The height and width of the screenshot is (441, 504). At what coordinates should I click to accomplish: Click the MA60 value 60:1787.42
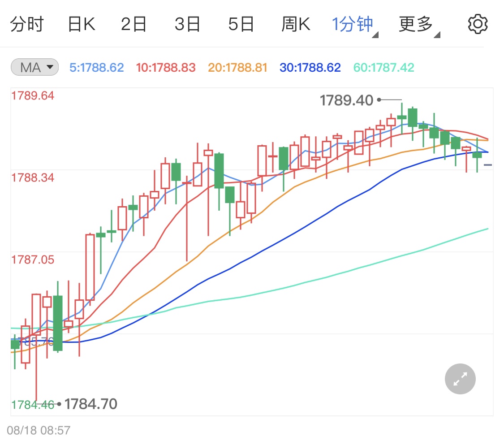click(384, 68)
